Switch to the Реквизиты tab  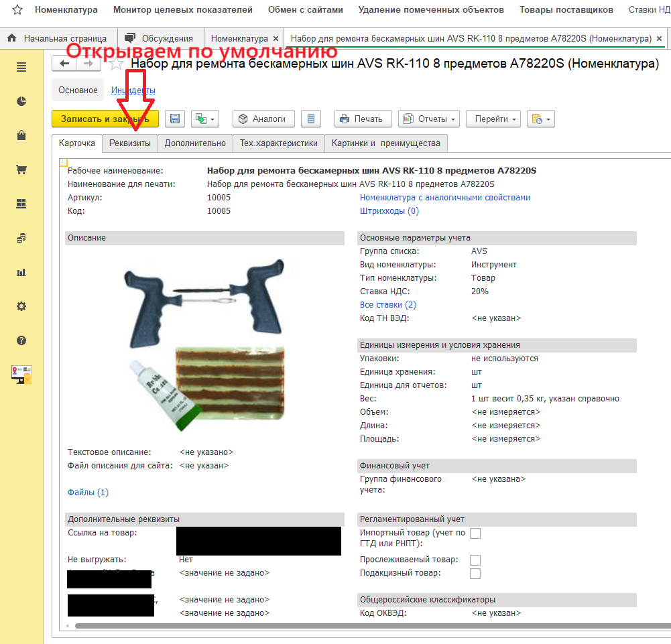(130, 143)
